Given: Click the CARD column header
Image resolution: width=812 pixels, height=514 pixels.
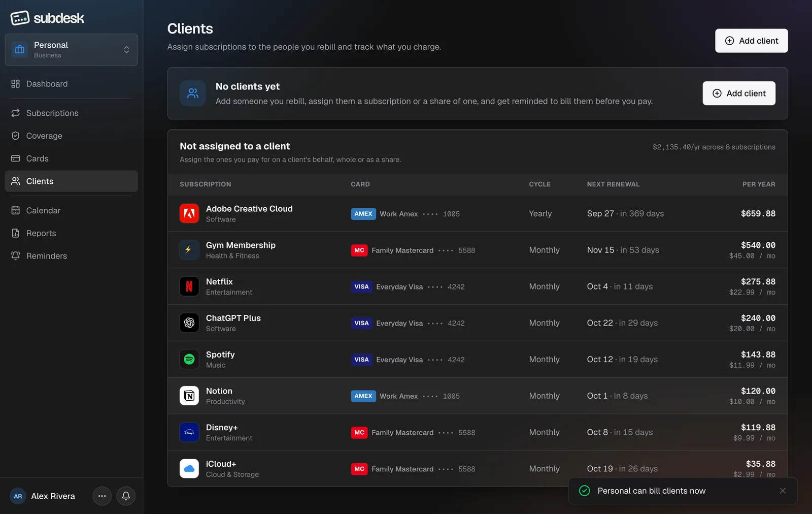Looking at the screenshot, I should (x=360, y=184).
